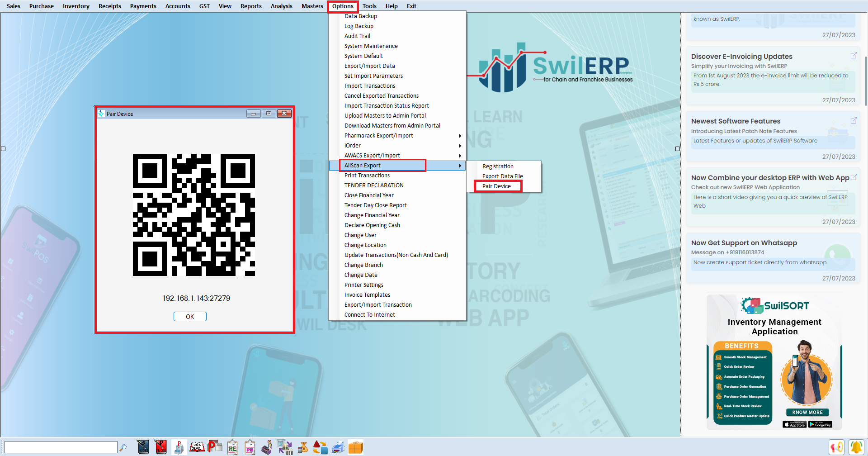This screenshot has width=868, height=456.
Task: Click the Google Play badge
Action: 820,424
